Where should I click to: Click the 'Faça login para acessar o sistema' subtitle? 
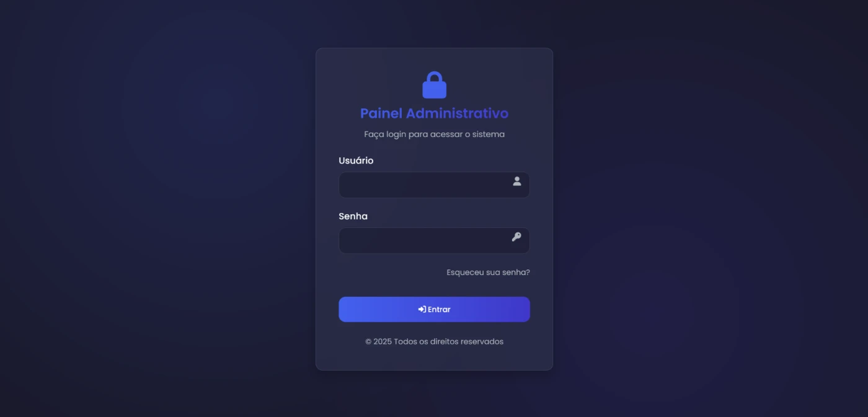click(434, 134)
